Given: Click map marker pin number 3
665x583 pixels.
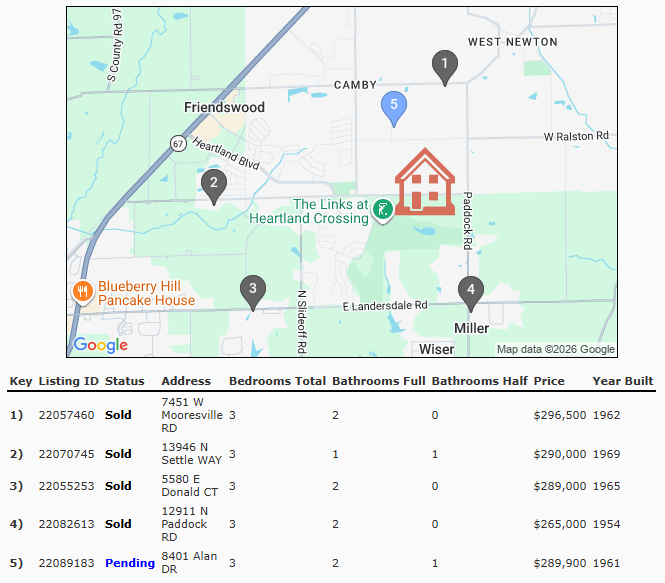Looking at the screenshot, I should pos(253,293).
